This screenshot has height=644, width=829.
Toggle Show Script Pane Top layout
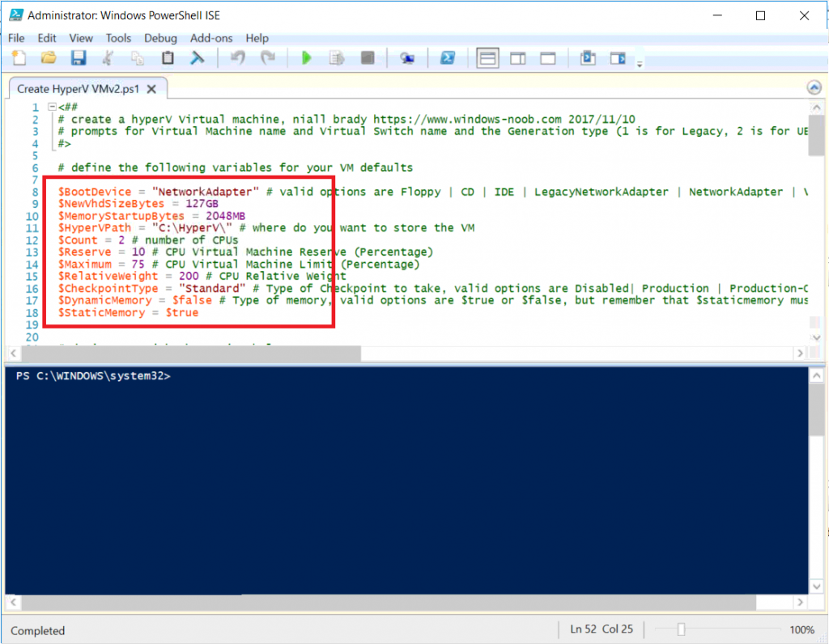coord(487,57)
